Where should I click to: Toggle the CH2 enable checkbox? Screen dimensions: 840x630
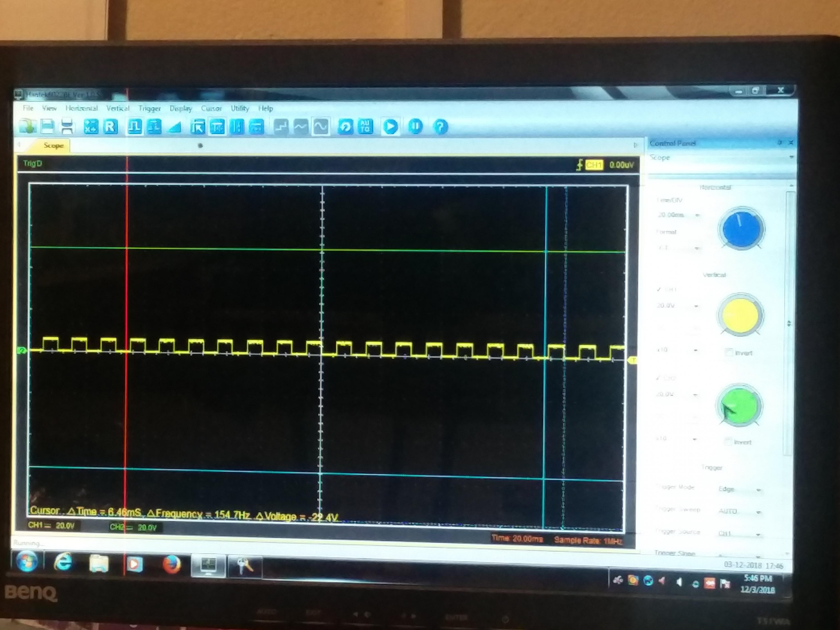pyautogui.click(x=658, y=378)
